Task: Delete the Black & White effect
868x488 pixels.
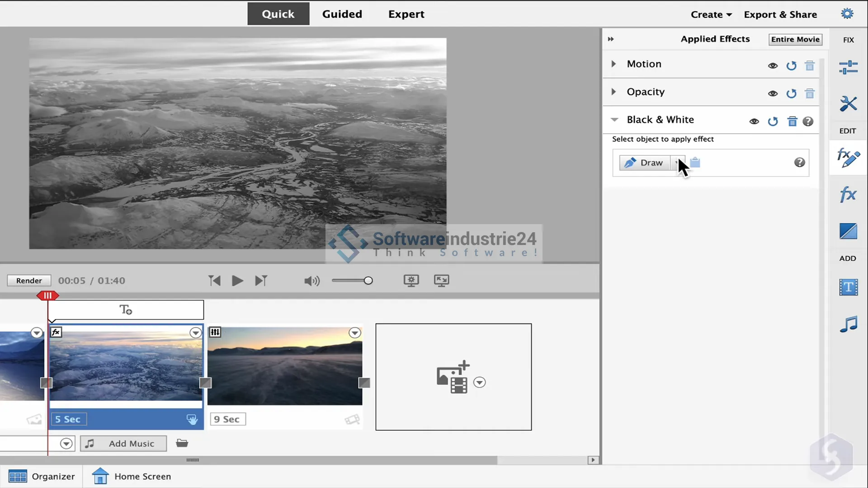Action: tap(792, 121)
